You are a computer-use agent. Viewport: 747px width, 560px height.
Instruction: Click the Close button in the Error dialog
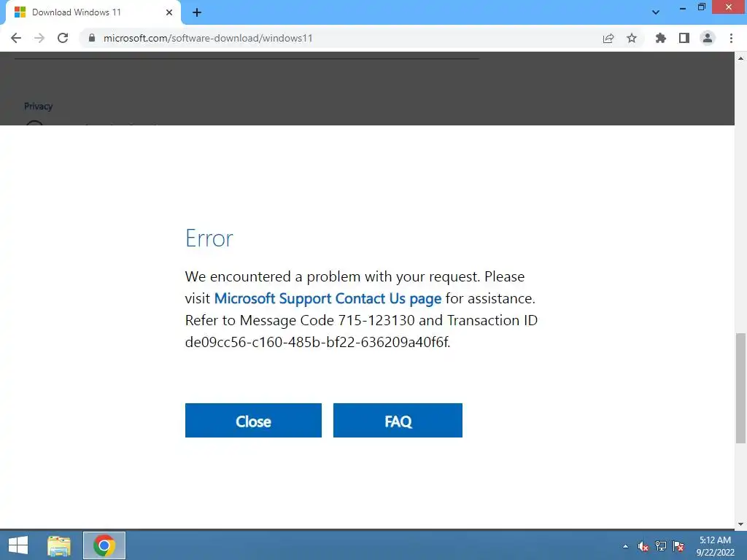pos(253,421)
